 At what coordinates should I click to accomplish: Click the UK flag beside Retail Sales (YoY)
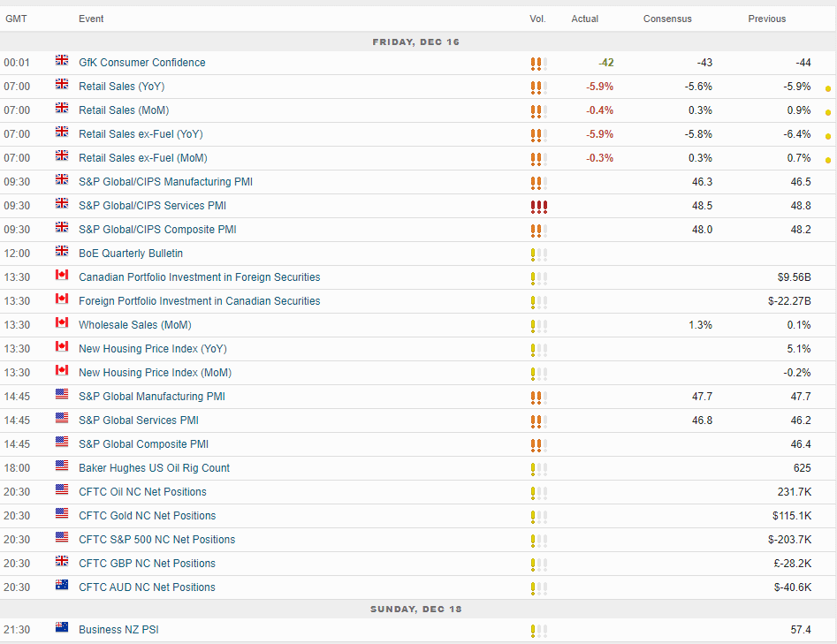point(61,84)
